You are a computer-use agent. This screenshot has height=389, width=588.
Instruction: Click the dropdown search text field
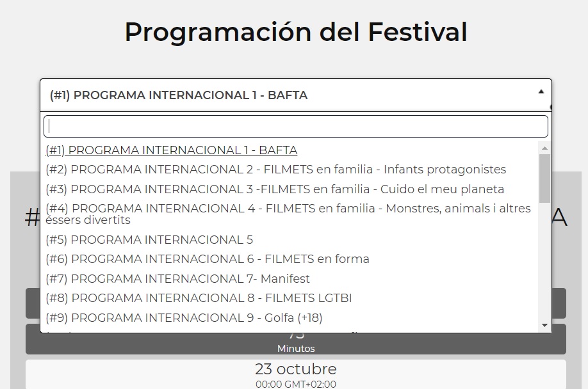[295, 126]
